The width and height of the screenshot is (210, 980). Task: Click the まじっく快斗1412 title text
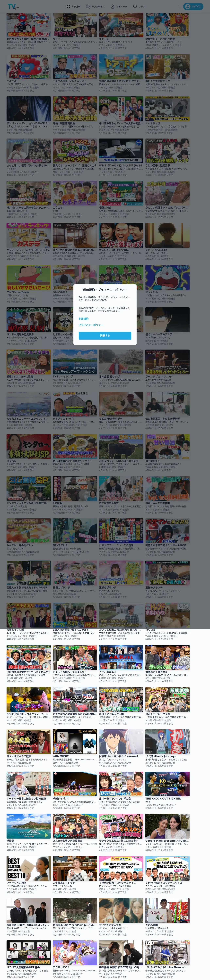[x=156, y=250]
